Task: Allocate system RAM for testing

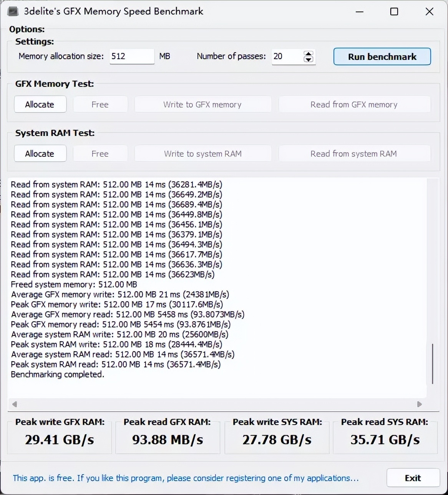Action: [x=40, y=153]
